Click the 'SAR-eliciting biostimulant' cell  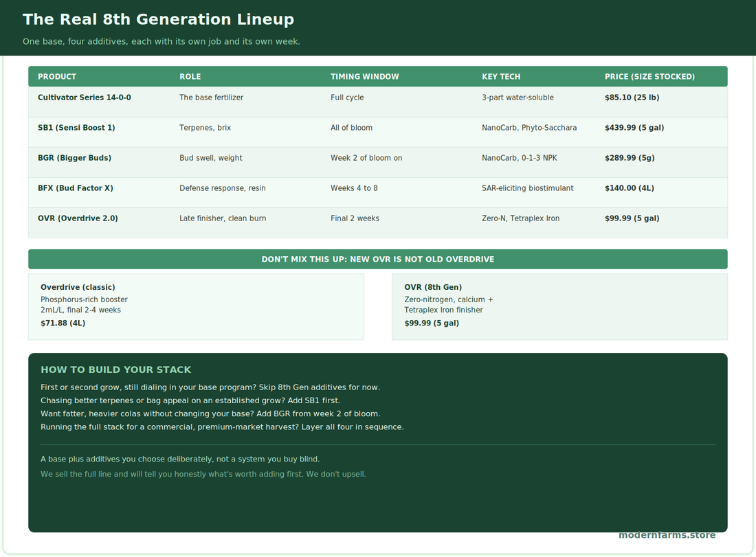coord(527,188)
